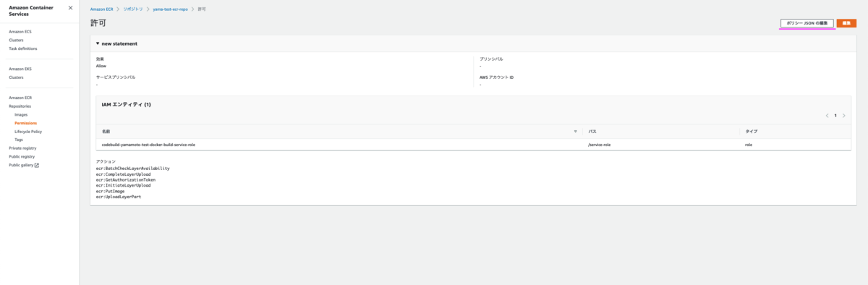
Task: Collapse the new statement section triangle
Action: point(98,43)
